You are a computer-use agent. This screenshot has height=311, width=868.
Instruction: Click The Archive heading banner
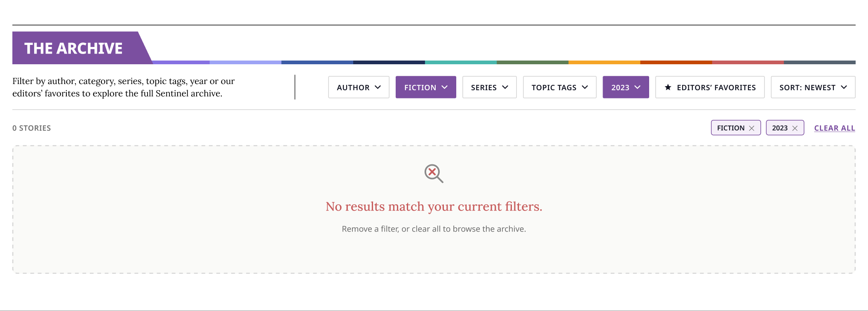click(82, 48)
